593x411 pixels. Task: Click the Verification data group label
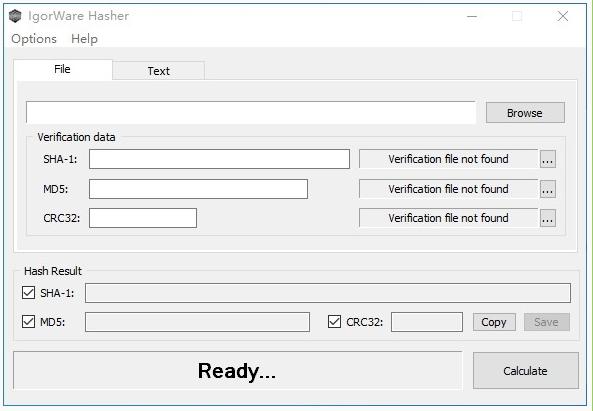click(x=76, y=137)
